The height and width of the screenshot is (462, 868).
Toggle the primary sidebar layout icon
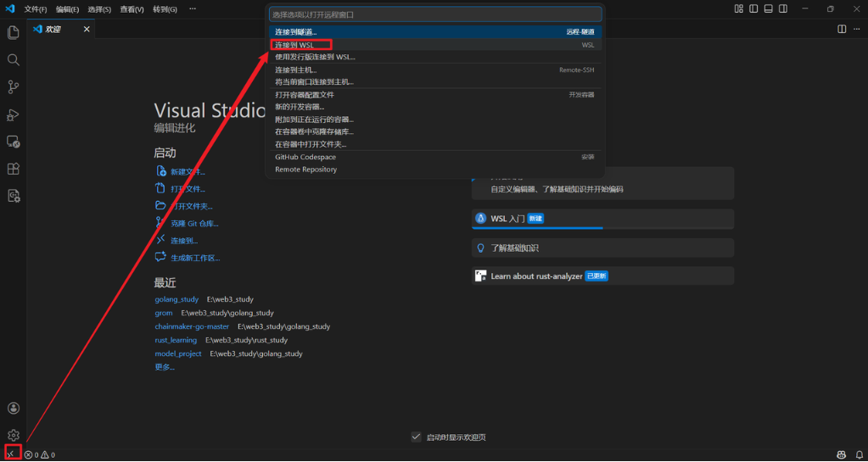pos(753,8)
